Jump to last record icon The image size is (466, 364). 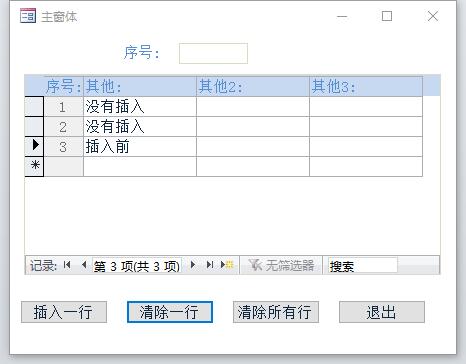pyautogui.click(x=210, y=265)
